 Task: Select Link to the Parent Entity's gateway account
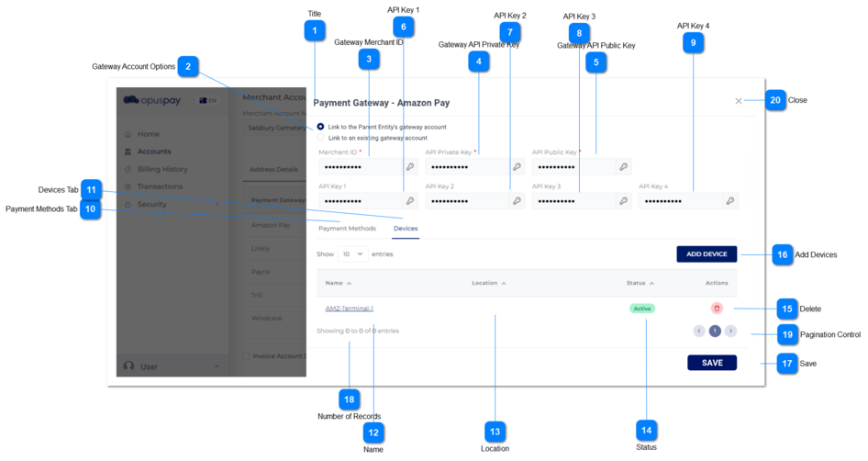320,127
